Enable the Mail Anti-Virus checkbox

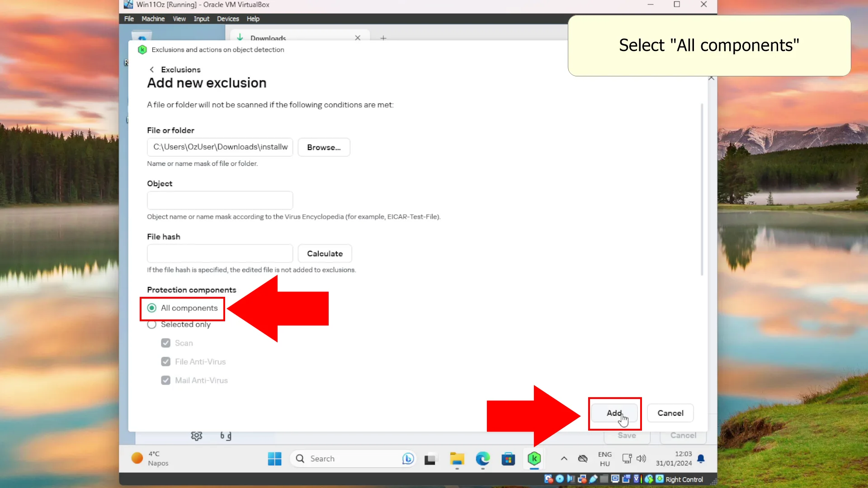pyautogui.click(x=166, y=380)
